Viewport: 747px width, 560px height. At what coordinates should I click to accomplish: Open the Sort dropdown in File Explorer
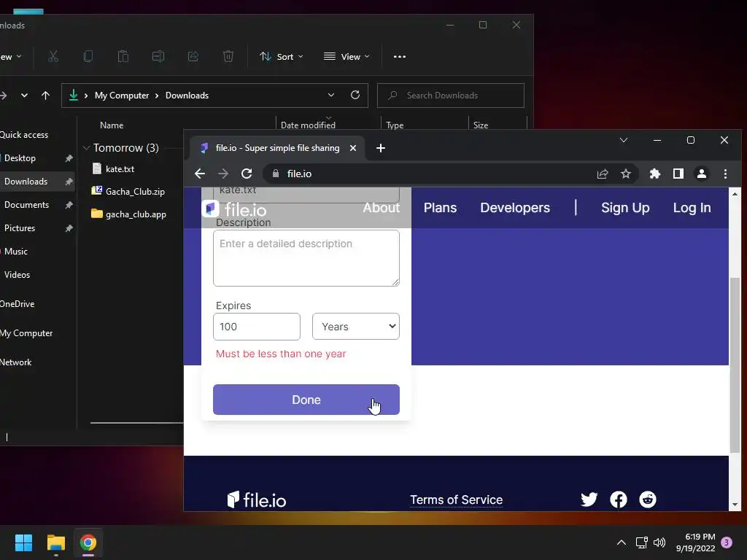pos(281,57)
